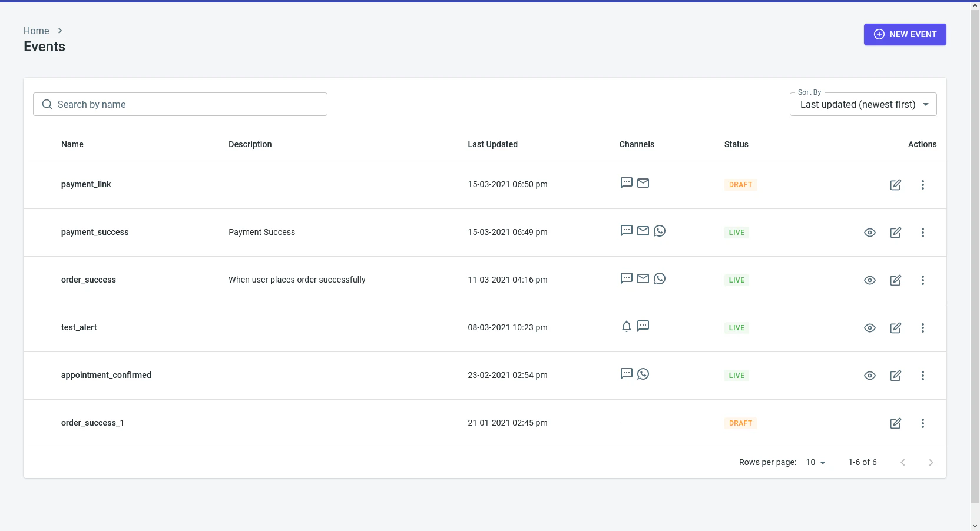Open the order_success event name
Viewport: 980px width, 531px height.
(88, 280)
